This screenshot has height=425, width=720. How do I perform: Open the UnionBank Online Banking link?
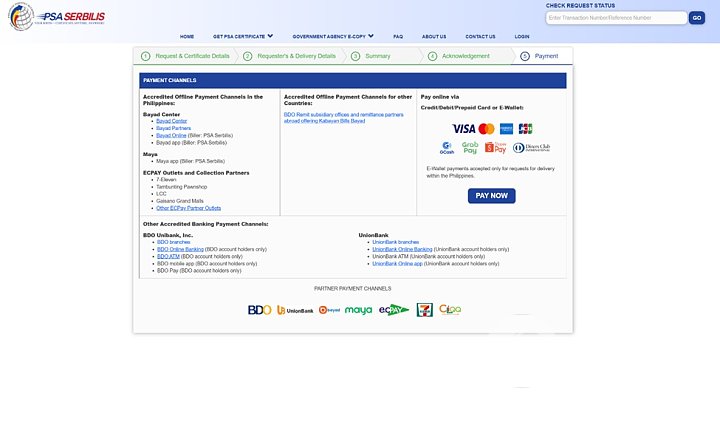tap(402, 249)
